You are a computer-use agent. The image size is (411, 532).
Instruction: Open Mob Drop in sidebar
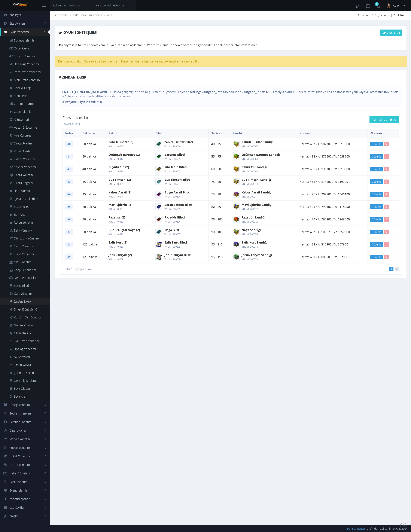pos(21,96)
